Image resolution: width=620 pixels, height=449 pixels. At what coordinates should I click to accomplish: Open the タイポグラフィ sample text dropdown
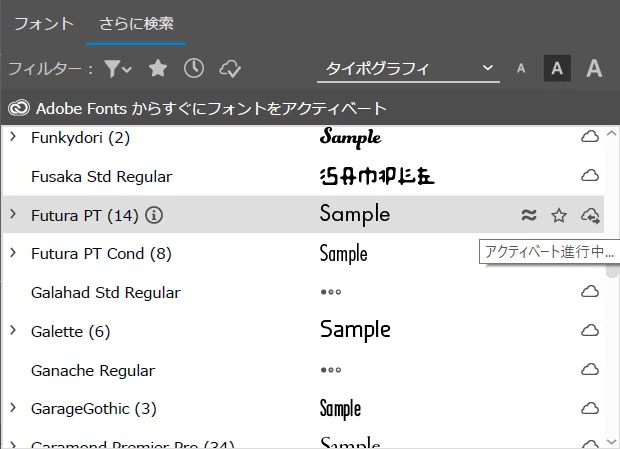pyautogui.click(x=408, y=69)
